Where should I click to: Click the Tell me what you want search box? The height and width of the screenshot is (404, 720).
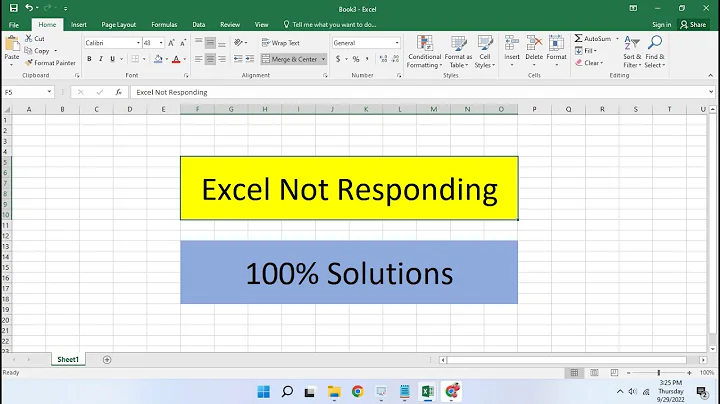[330, 24]
